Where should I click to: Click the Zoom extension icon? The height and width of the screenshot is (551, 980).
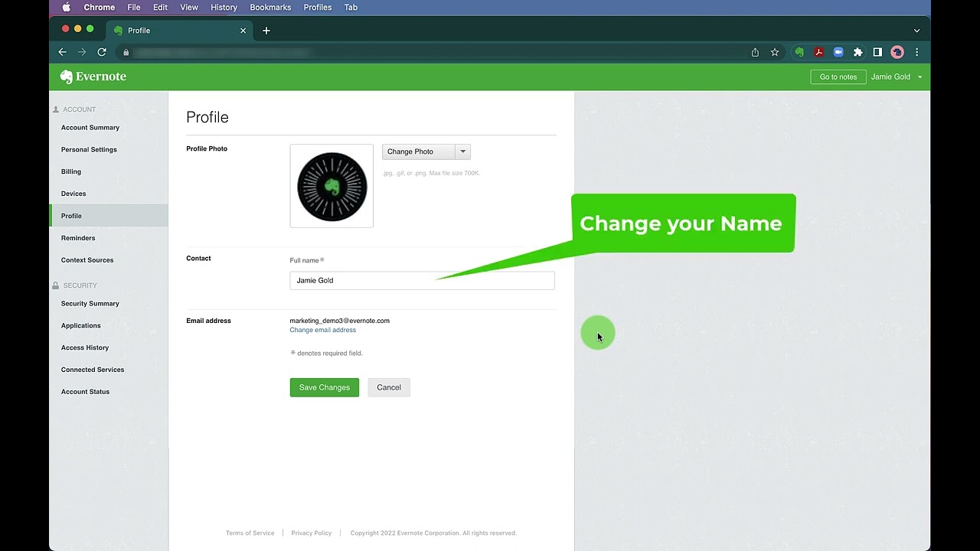point(838,52)
